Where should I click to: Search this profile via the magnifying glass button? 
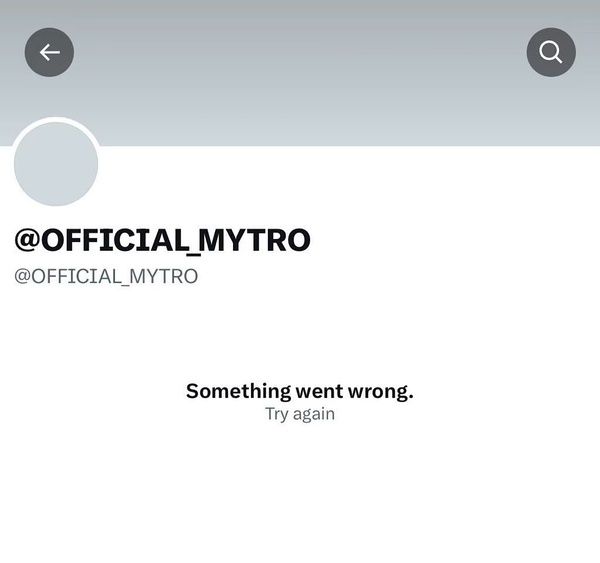tap(551, 52)
